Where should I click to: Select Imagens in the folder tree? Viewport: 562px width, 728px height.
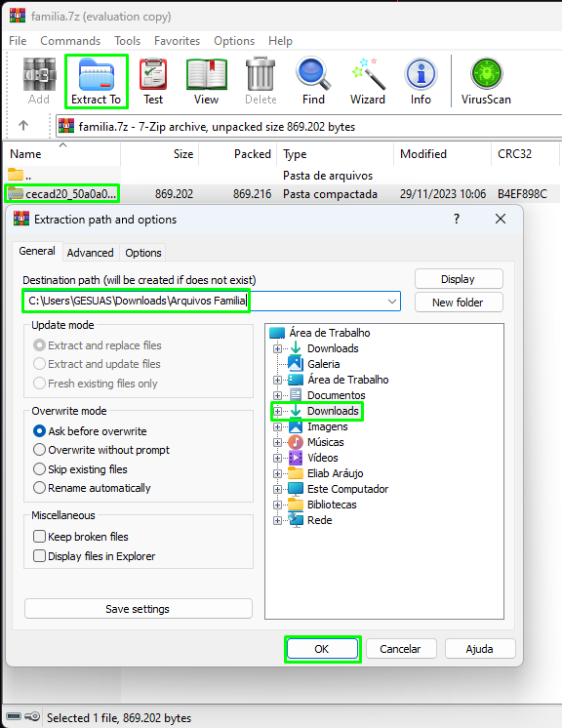point(328,426)
